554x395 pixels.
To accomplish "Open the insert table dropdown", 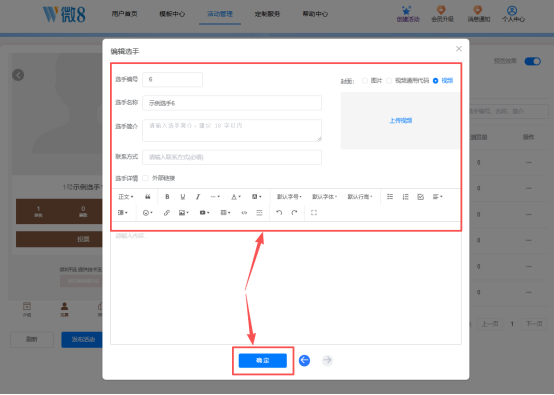I will 225,213.
